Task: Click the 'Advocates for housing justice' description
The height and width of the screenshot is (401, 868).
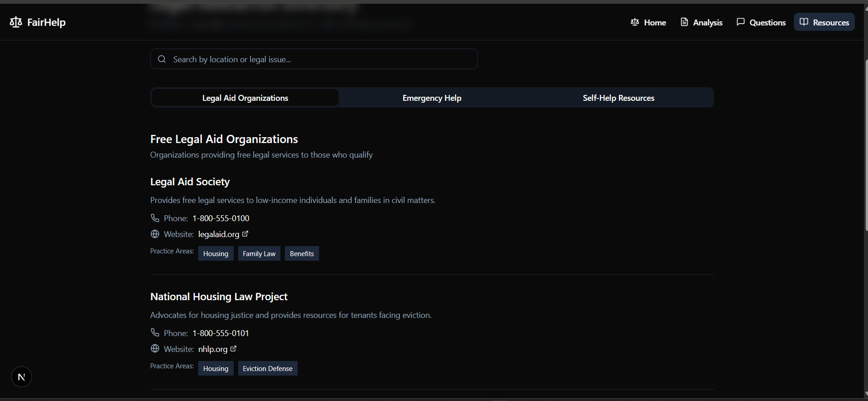Action: tap(291, 315)
